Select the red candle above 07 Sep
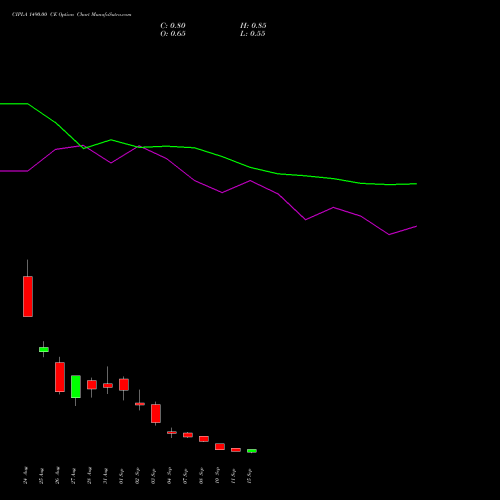The height and width of the screenshot is (500, 500). [x=188, y=435]
